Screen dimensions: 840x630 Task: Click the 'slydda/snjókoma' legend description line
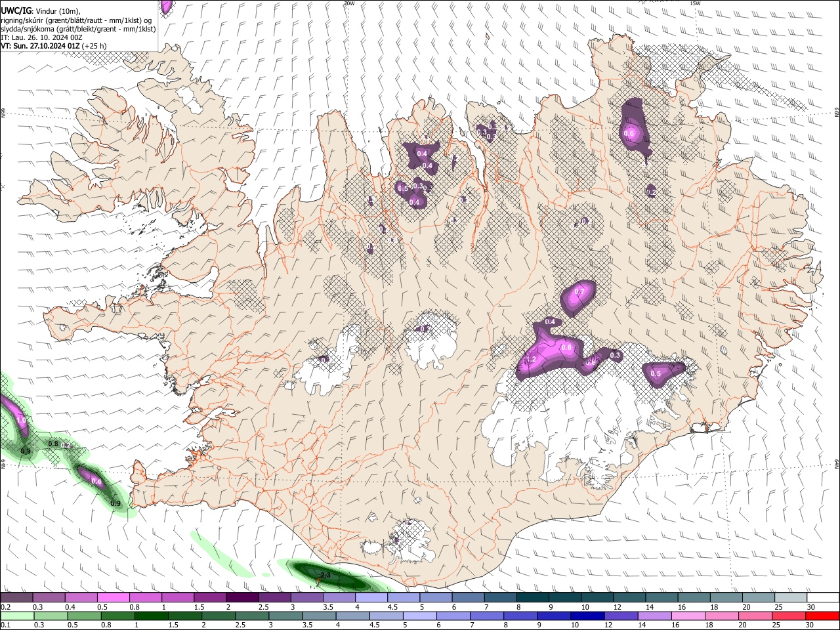(78, 29)
